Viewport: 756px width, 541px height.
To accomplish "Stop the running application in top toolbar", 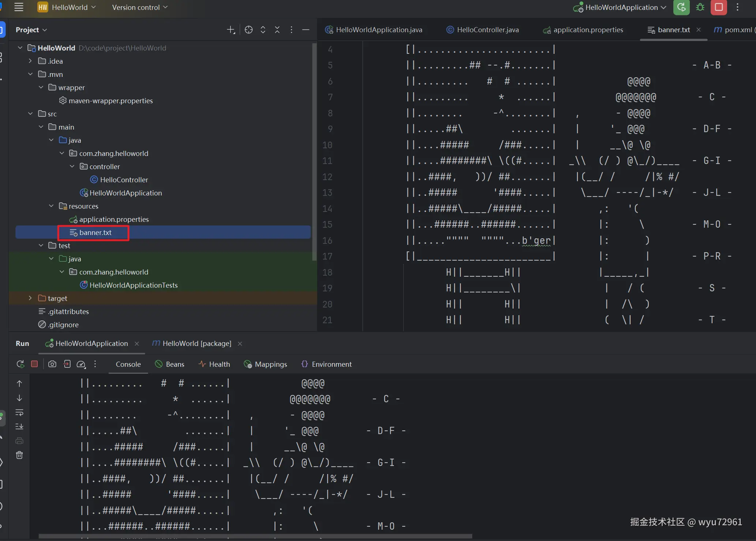I will pyautogui.click(x=719, y=7).
